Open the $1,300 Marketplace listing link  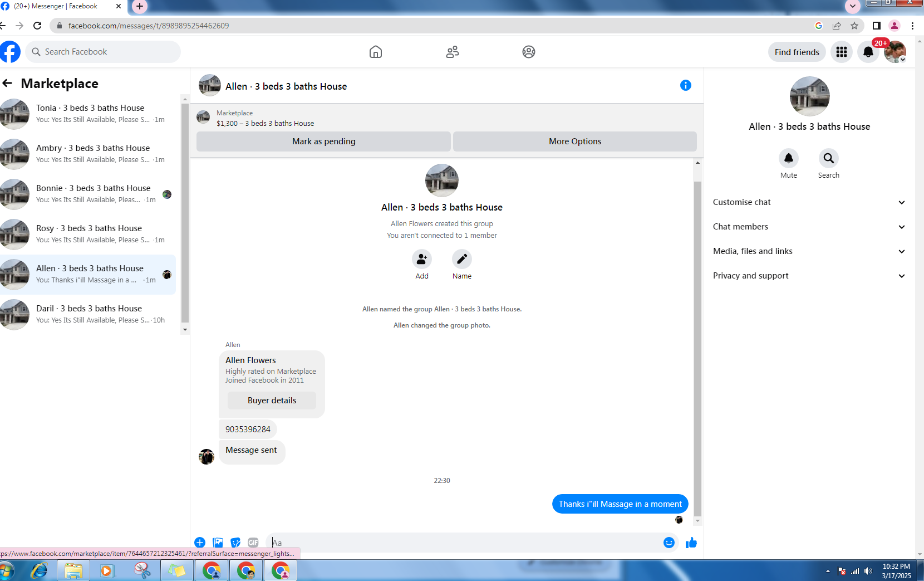265,124
